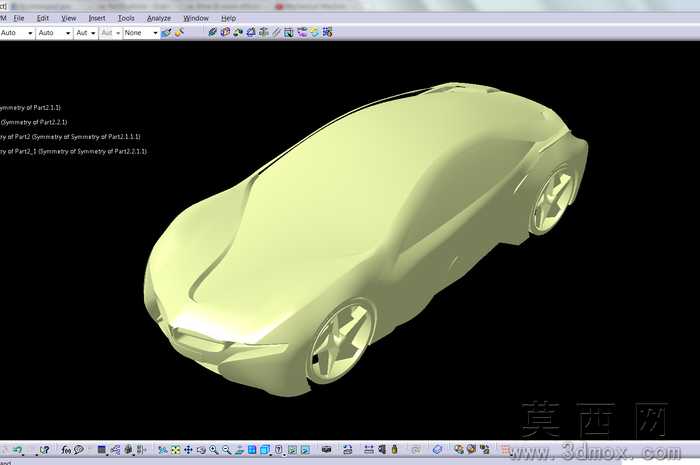Click the What's This help icon

[x=45, y=450]
